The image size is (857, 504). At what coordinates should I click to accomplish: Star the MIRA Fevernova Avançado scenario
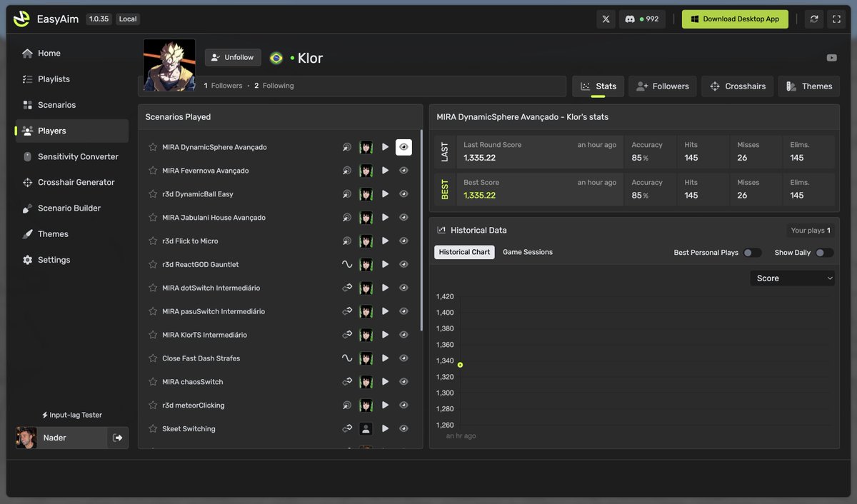pos(152,171)
